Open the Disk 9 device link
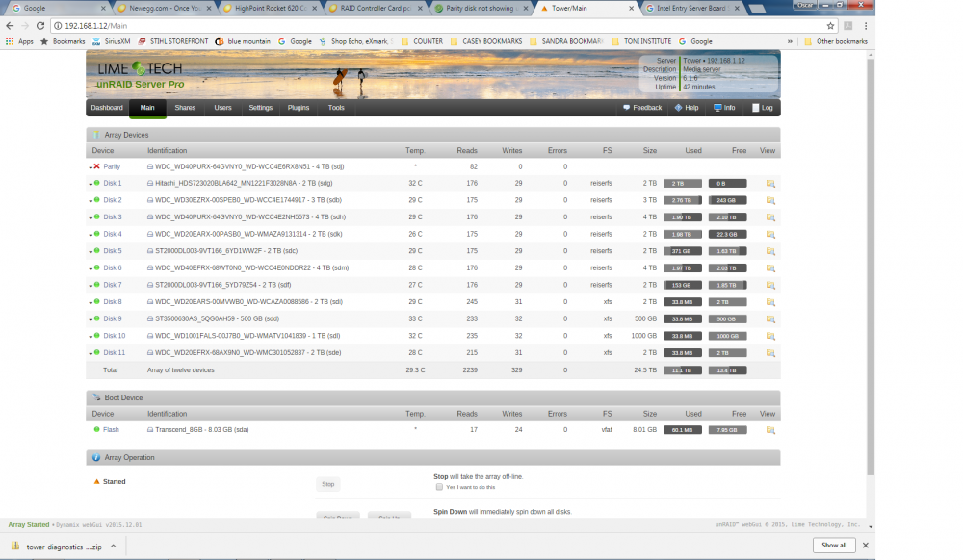Screen dimensions: 963x560 (x=113, y=318)
